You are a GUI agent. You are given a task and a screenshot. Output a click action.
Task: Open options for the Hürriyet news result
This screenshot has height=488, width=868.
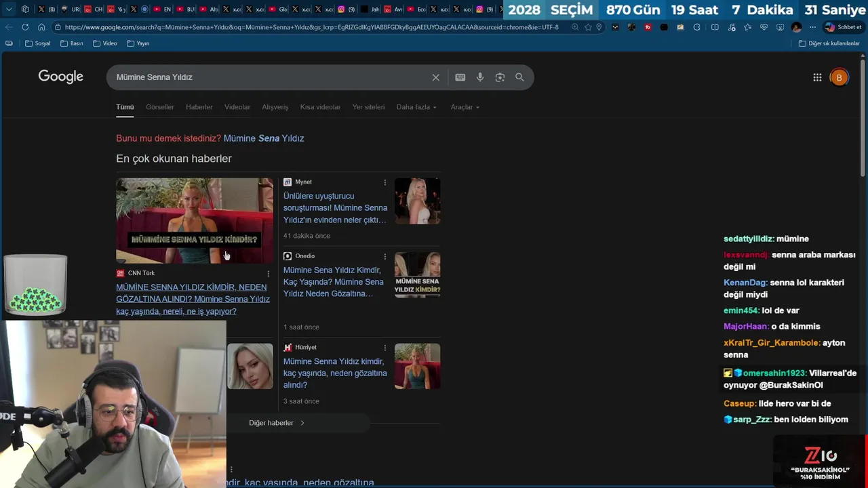(x=385, y=348)
